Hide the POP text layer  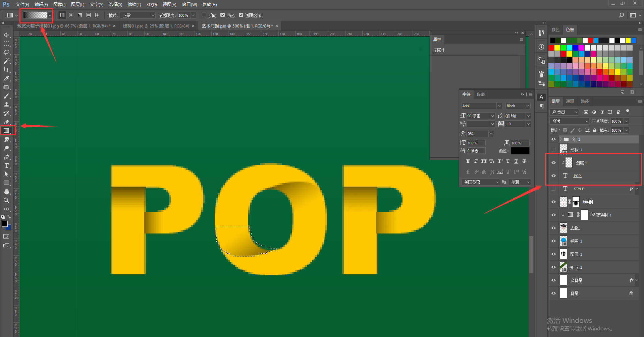(x=553, y=176)
